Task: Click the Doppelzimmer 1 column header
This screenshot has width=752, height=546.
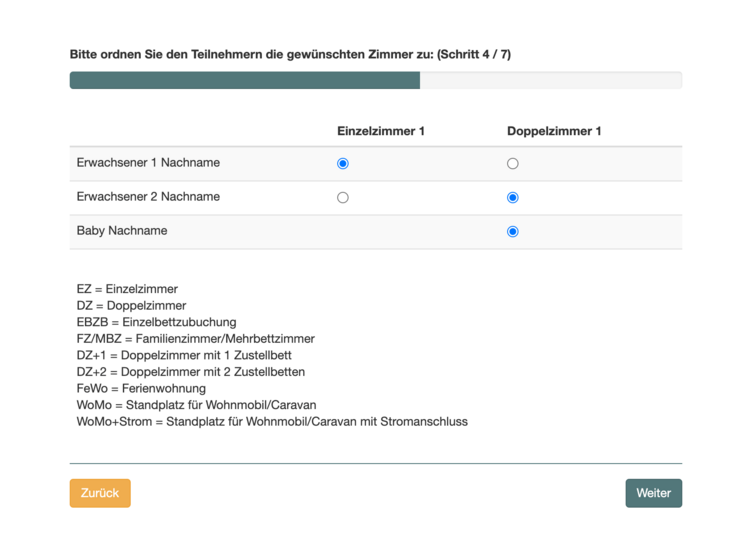Action: pyautogui.click(x=554, y=131)
